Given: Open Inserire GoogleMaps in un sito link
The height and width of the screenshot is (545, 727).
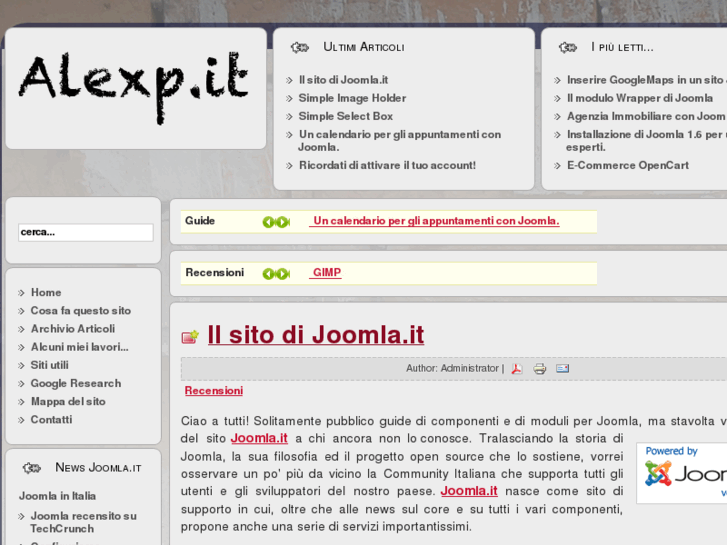Looking at the screenshot, I should (646, 80).
